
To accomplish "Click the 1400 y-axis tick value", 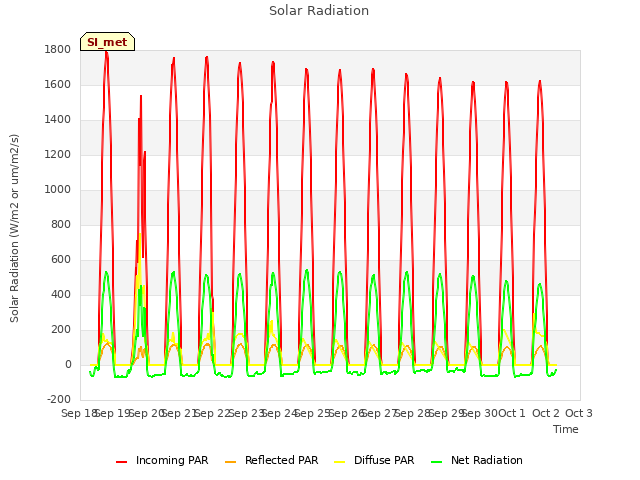I will [58, 120].
